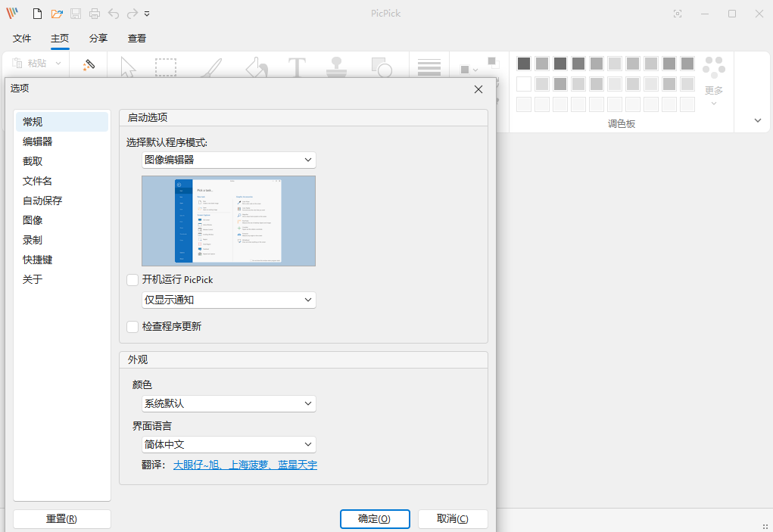773x532 pixels.
Task: Swap foreground and background colors
Action: point(493,62)
